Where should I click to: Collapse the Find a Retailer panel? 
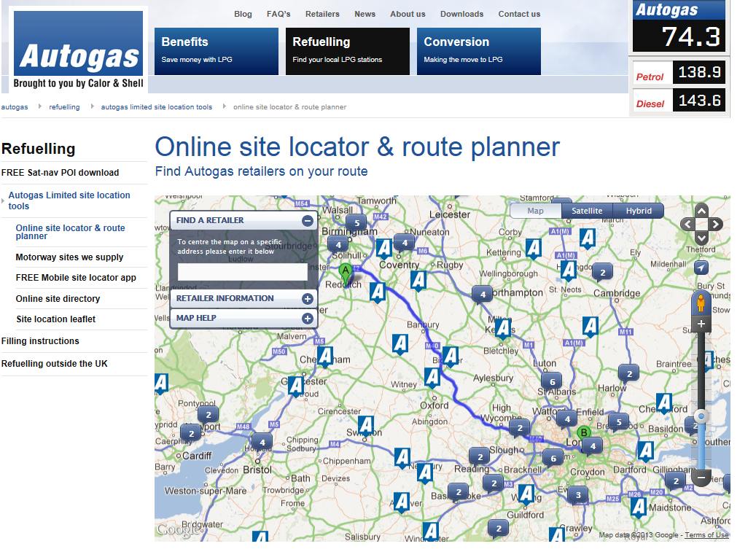[308, 220]
